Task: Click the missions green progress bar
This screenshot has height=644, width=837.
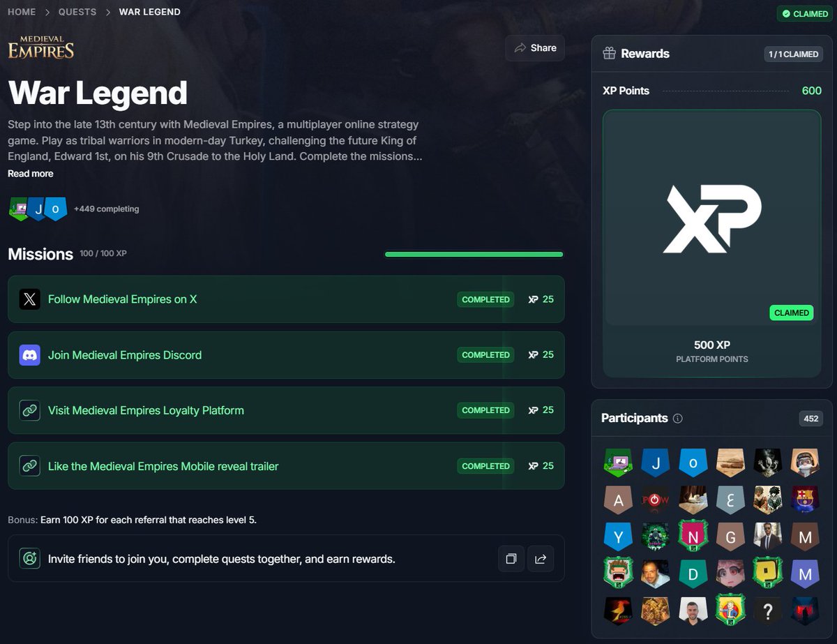Action: click(x=474, y=255)
